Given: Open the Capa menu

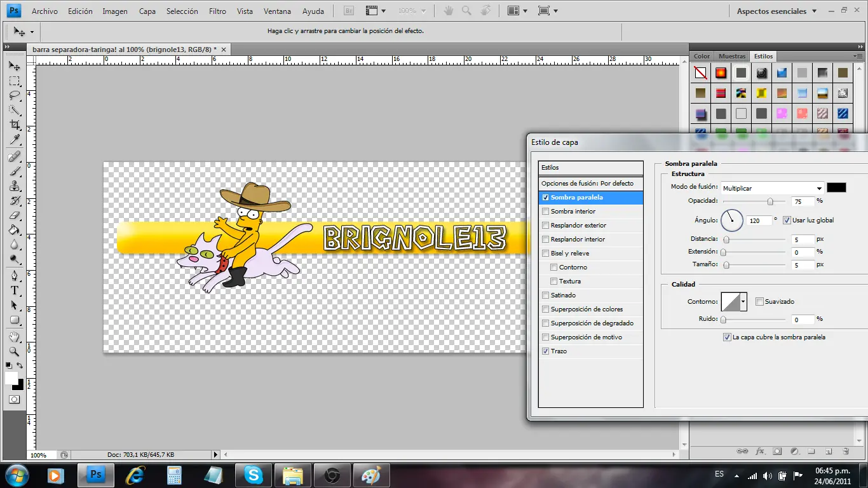Looking at the screenshot, I should [x=147, y=11].
